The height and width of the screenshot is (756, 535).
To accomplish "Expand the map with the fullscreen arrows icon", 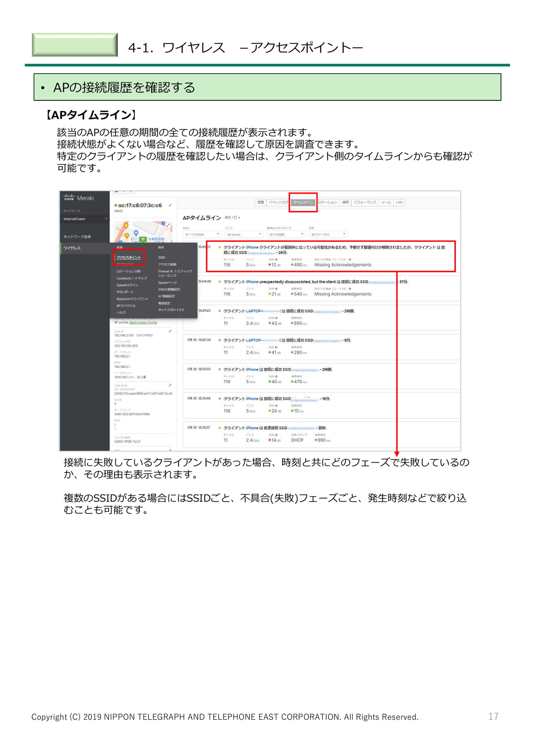I will 168,226.
